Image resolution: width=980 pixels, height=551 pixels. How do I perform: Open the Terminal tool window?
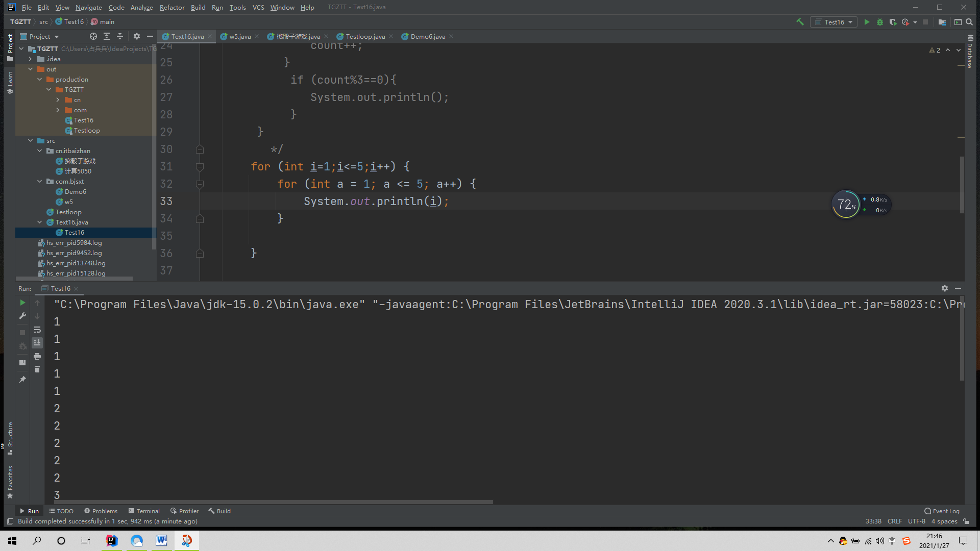[144, 511]
